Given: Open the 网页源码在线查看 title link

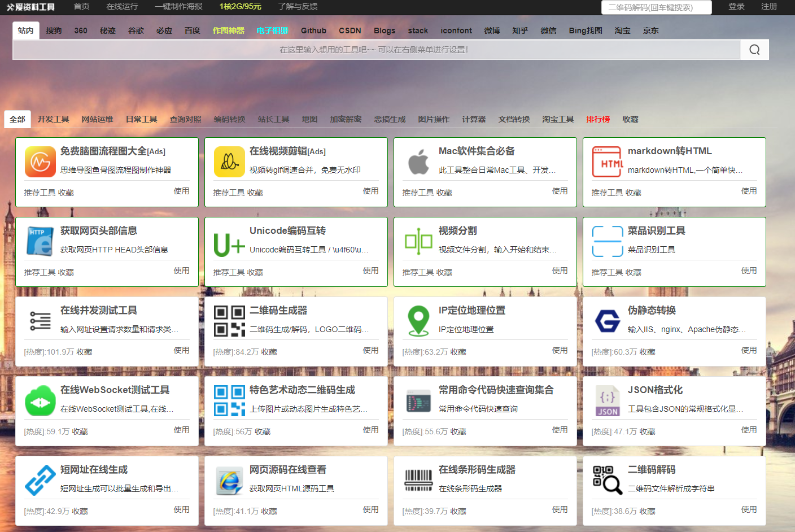Looking at the screenshot, I should [288, 469].
